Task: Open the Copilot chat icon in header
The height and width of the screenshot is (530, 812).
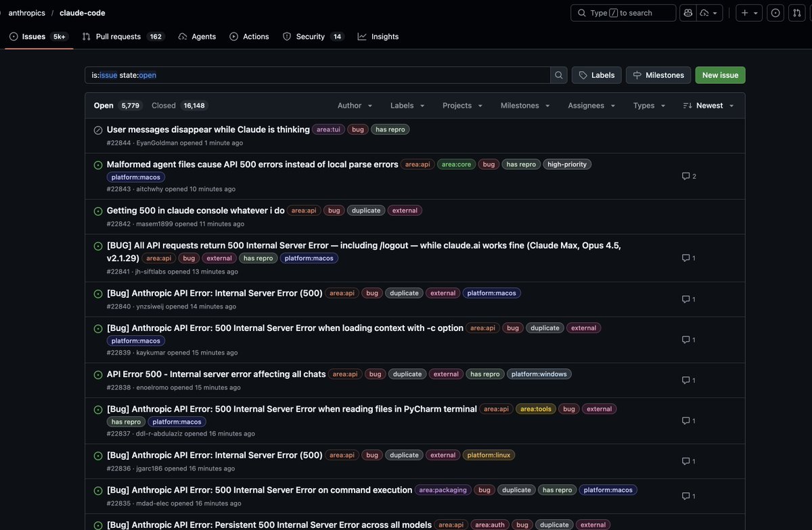Action: (688, 13)
